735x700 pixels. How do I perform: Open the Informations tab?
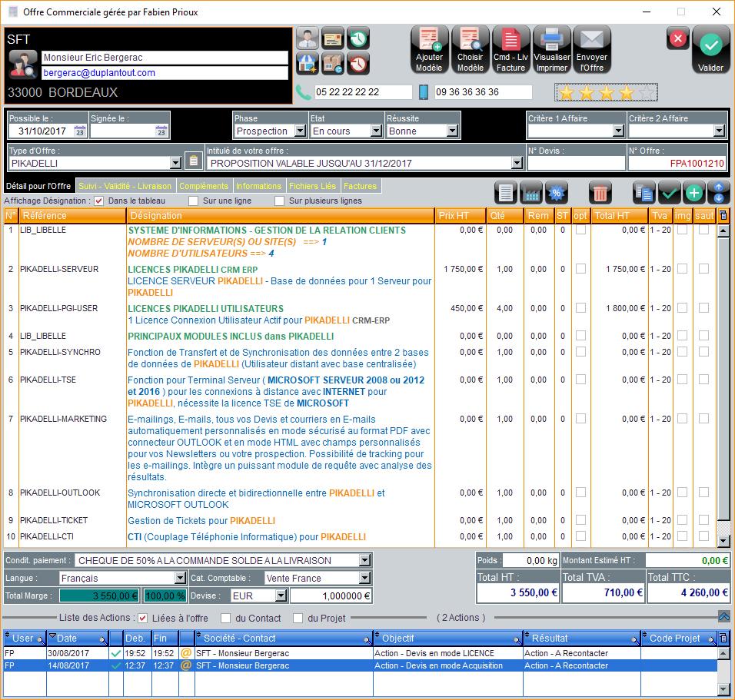[x=259, y=186]
